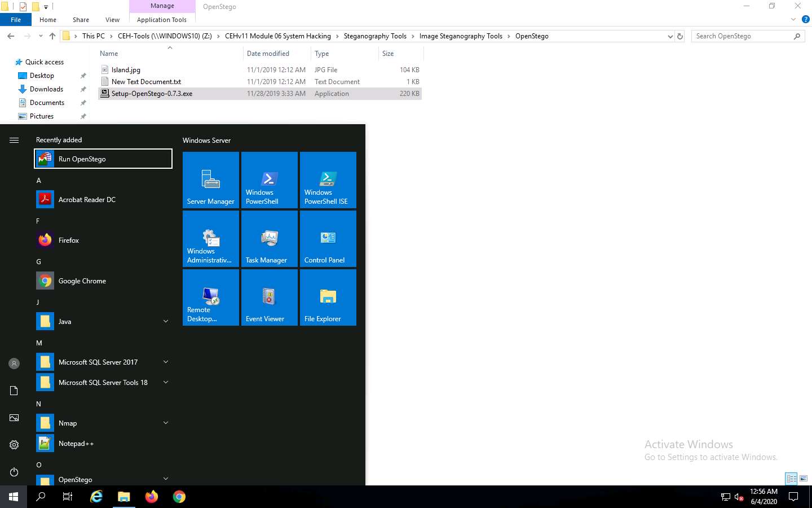Click the File Explorer taskbar icon
Image resolution: width=812 pixels, height=508 pixels.
coord(124,497)
